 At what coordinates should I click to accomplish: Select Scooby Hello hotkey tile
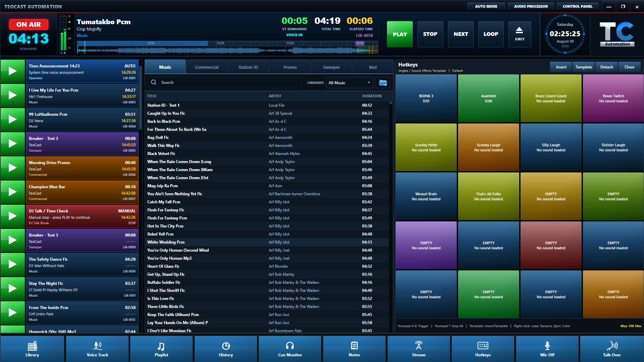click(x=426, y=147)
